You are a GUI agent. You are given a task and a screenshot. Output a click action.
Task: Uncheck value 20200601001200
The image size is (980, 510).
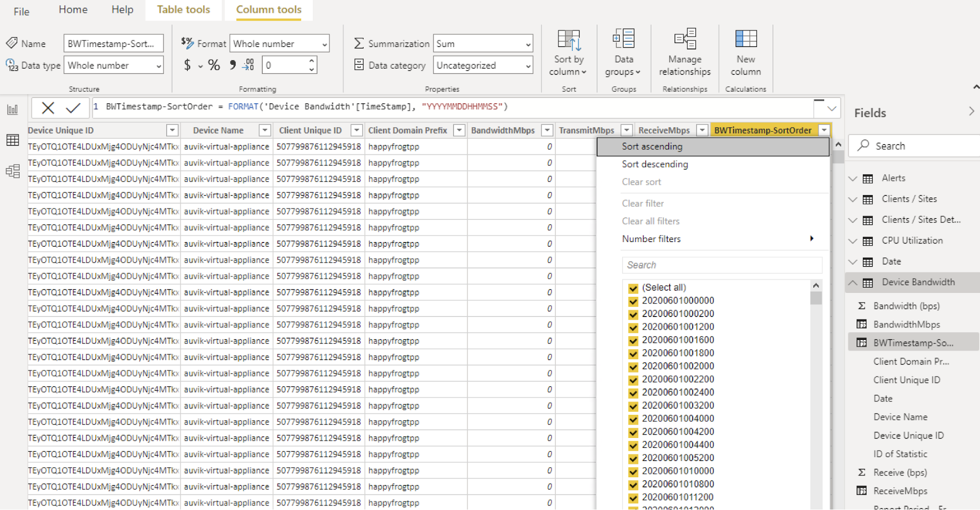click(x=633, y=327)
